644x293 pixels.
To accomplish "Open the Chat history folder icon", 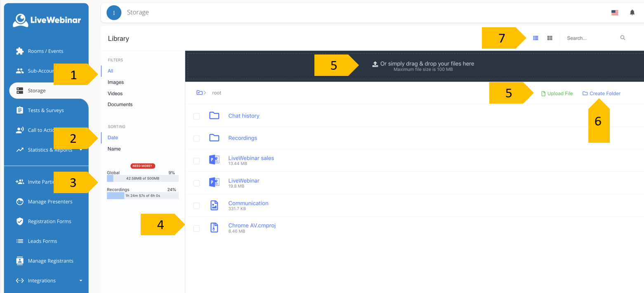I will [214, 116].
